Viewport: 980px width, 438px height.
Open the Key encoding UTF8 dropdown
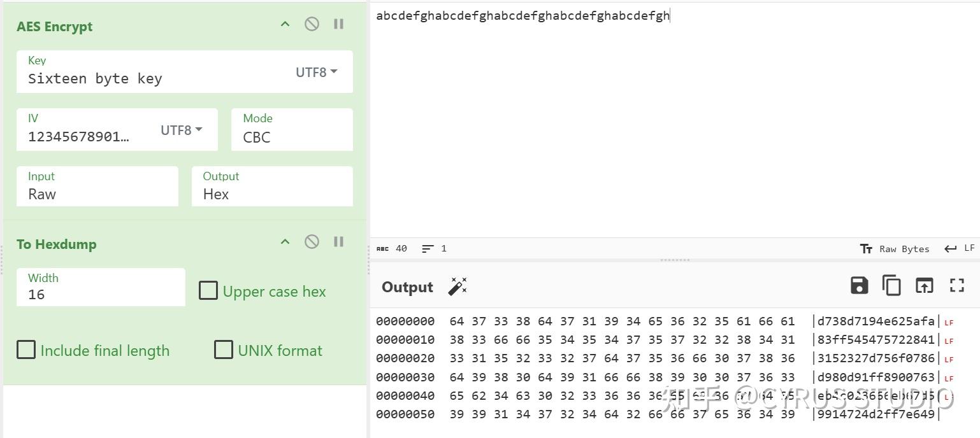(316, 73)
